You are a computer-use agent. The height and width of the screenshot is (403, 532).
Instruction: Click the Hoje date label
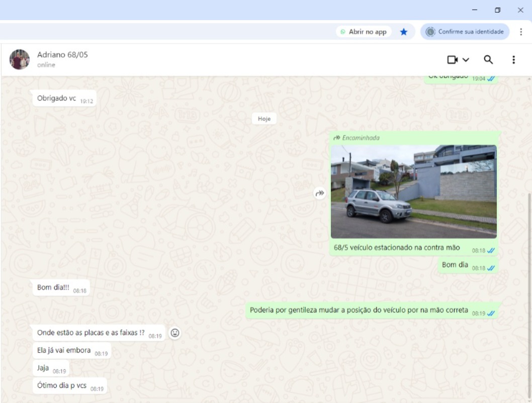tap(264, 119)
